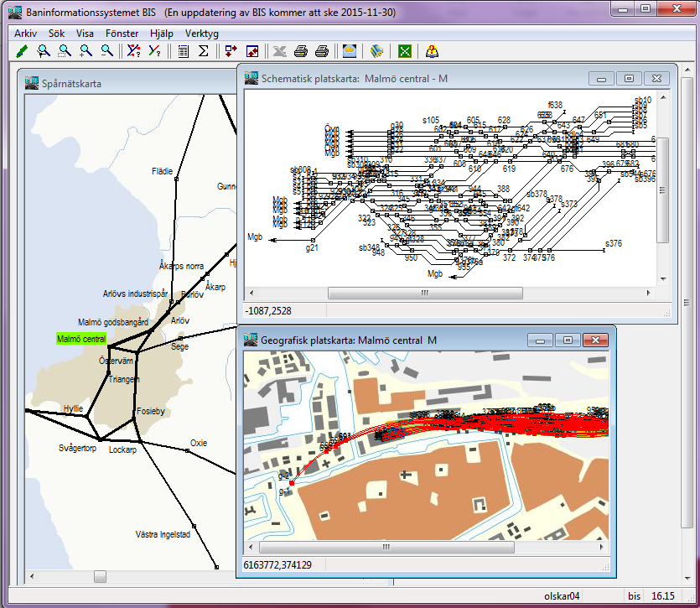The width and height of the screenshot is (700, 608).
Task: Click the Åkarps norra label
Action: pos(181,266)
